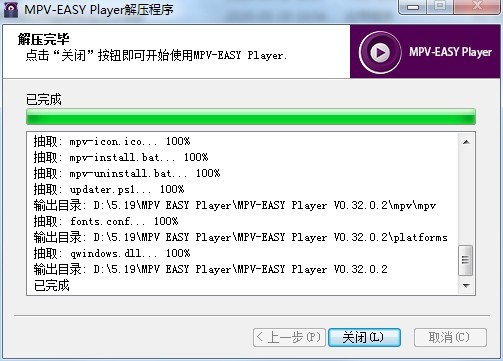Click the 解压完毕 header title

coord(43,39)
